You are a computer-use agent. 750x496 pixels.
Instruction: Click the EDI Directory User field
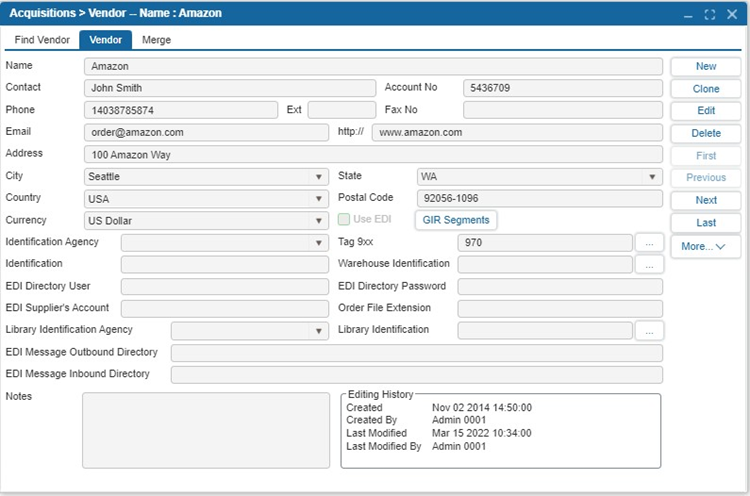(x=225, y=287)
